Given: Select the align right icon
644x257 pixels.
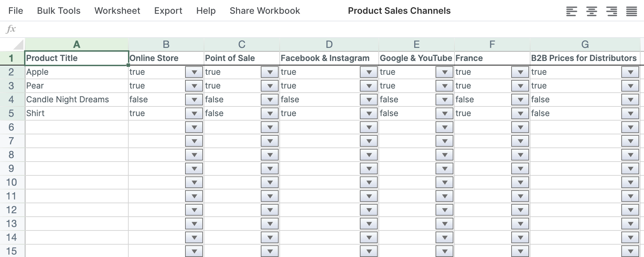Looking at the screenshot, I should 611,11.
